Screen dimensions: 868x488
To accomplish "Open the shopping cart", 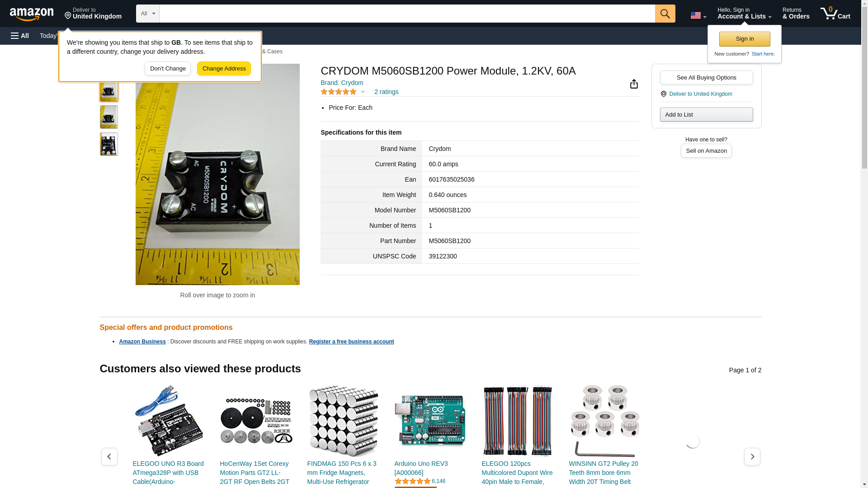I will tap(835, 14).
